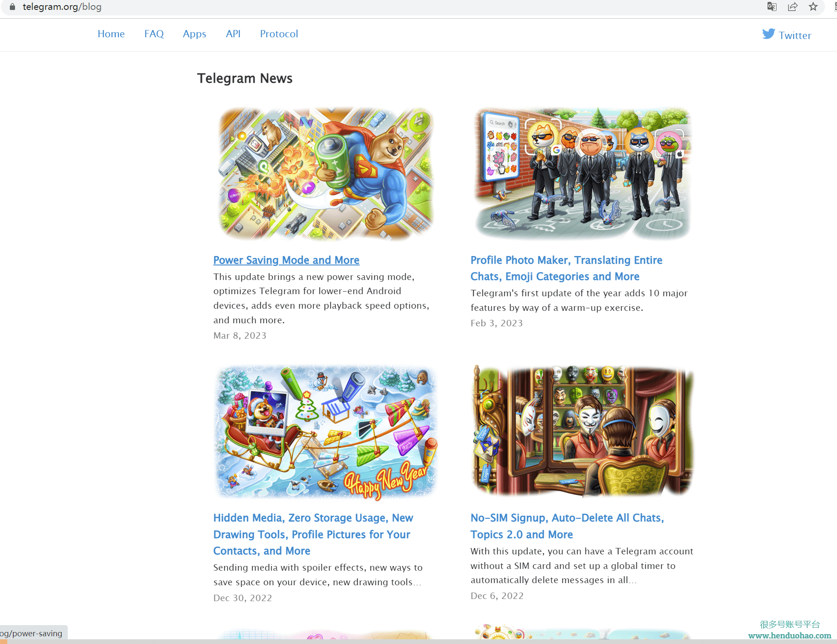Click the 'account without a SIM card' description
Image resolution: width=837 pixels, height=644 pixels.
582,566
